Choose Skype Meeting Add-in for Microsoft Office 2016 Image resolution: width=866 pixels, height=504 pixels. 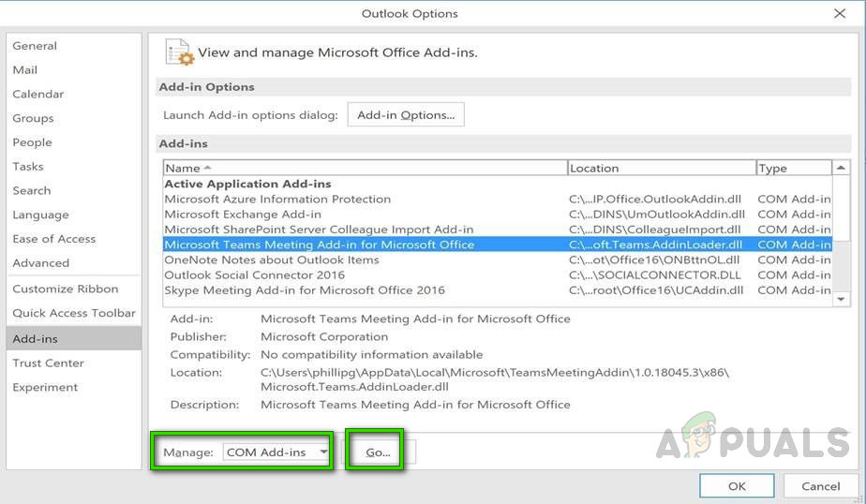305,290
